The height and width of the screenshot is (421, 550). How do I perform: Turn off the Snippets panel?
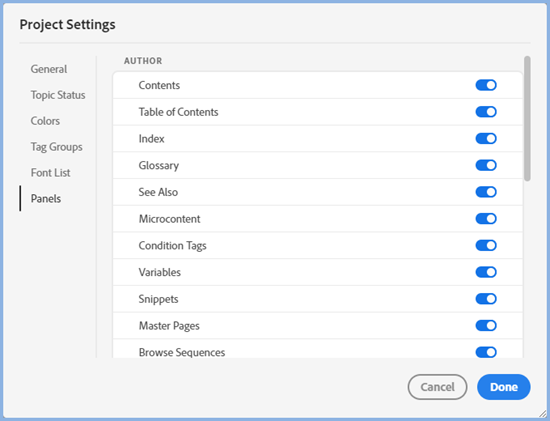[486, 299]
